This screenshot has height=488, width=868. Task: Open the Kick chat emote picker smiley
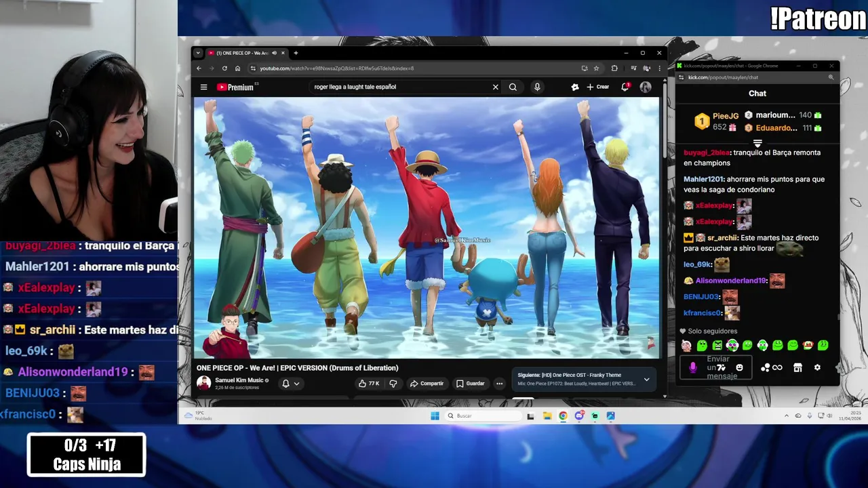[x=739, y=367]
